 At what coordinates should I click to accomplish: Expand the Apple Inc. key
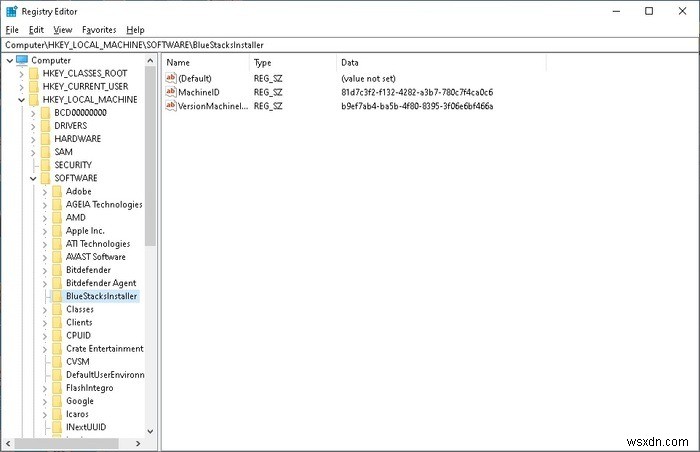point(44,231)
